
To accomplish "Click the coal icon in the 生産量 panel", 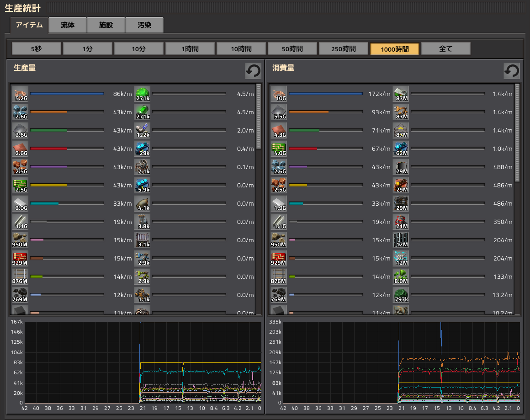I will pos(20,294).
